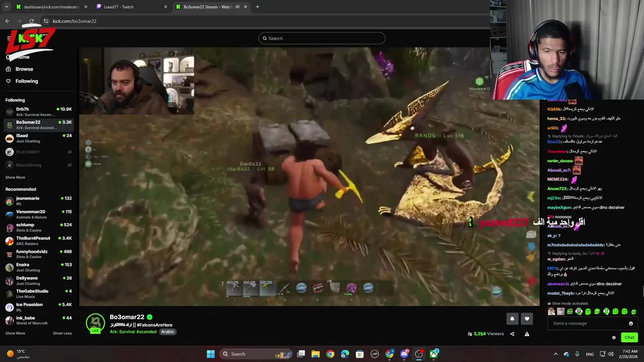The height and width of the screenshot is (362, 644).
Task: Click the #FalconsAreHere stream title
Action: 141,325
